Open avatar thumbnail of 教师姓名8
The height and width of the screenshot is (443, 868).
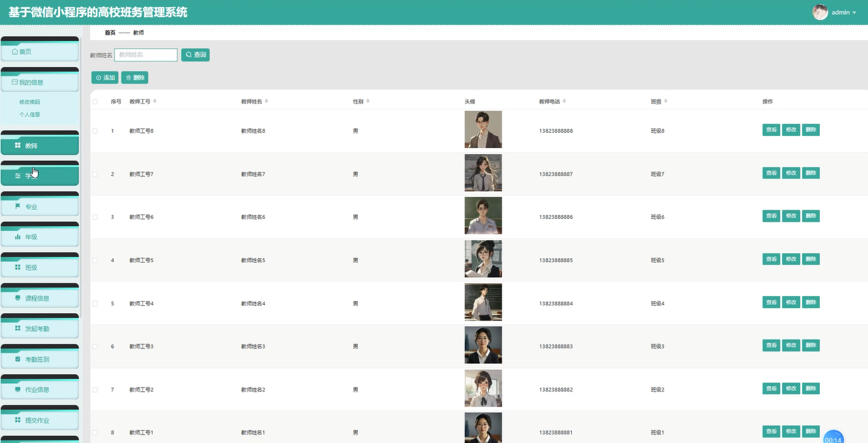point(483,129)
